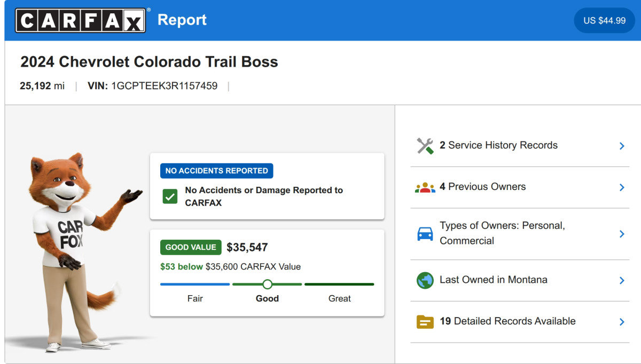
Task: Click the NO ACCIDENTS REPORTED badge
Action: 217,171
